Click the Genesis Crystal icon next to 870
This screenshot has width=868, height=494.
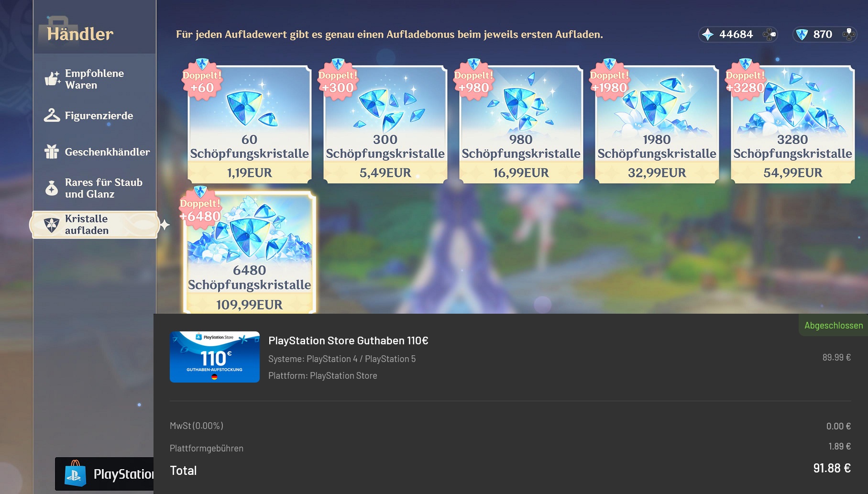(x=802, y=34)
